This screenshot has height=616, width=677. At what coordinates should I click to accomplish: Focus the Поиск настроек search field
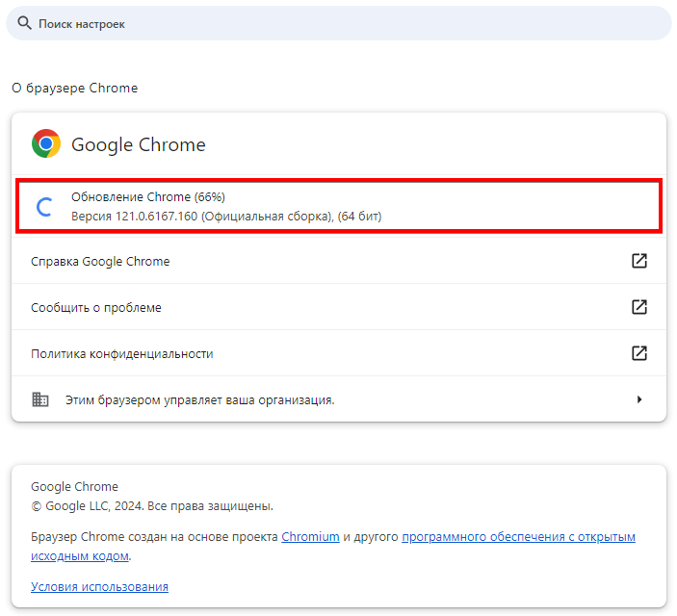(339, 23)
